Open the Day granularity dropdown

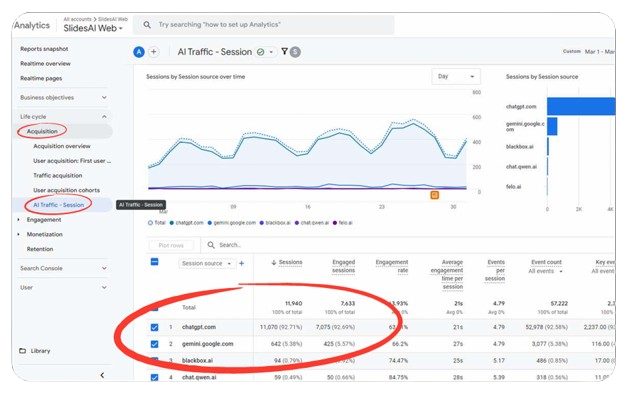[x=456, y=77]
